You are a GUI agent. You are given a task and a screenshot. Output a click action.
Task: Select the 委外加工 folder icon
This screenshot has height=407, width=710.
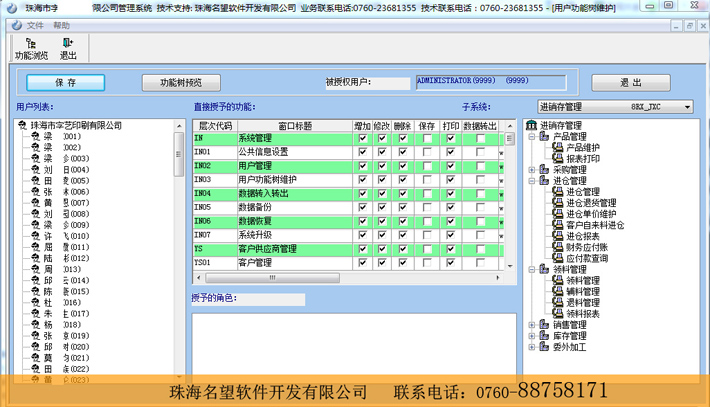click(x=544, y=347)
